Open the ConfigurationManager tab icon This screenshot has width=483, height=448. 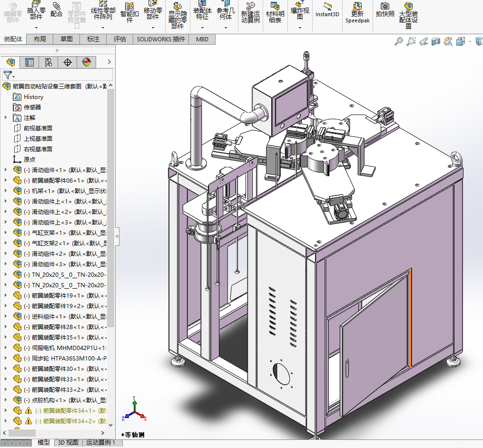[49, 62]
